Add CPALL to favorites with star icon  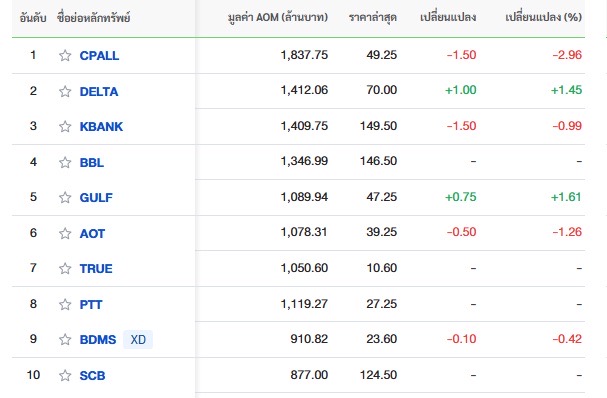coord(65,56)
